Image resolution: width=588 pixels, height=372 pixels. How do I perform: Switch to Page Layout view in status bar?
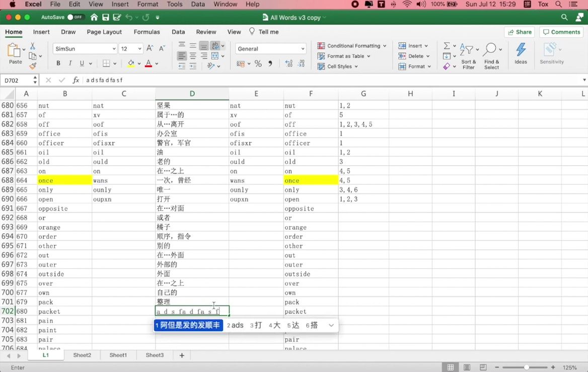coord(467,367)
